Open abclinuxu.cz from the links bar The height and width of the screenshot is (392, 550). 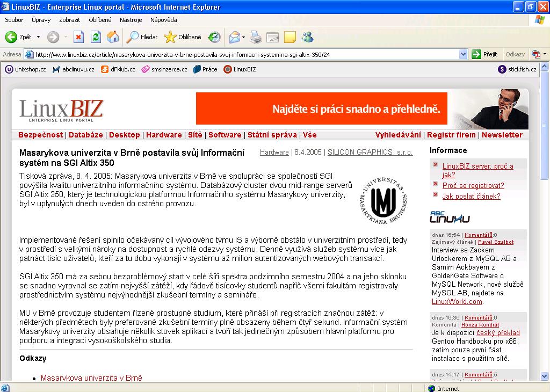click(73, 69)
